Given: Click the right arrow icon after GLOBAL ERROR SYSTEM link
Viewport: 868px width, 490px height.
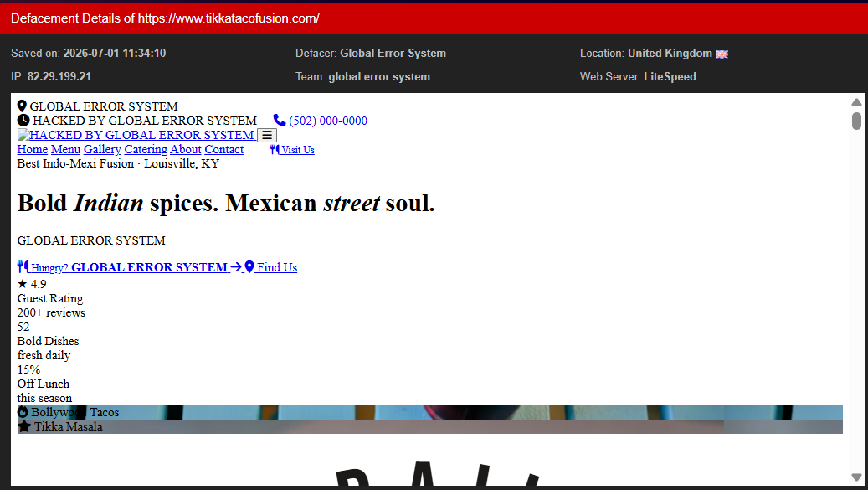Looking at the screenshot, I should (236, 267).
